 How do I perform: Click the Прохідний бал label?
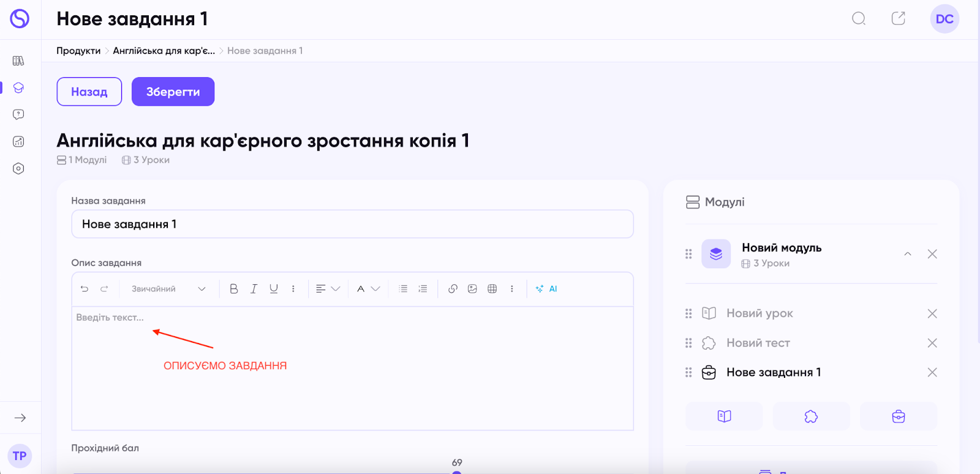[x=105, y=448]
